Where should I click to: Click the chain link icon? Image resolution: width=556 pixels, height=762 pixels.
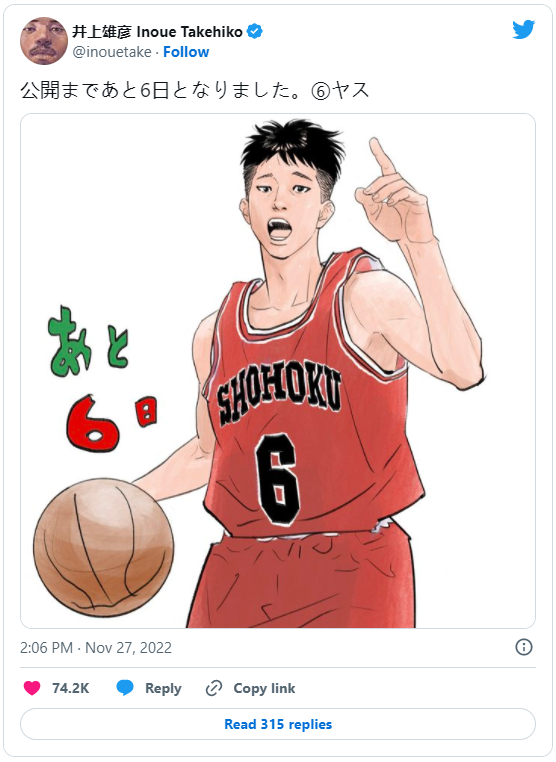point(214,688)
